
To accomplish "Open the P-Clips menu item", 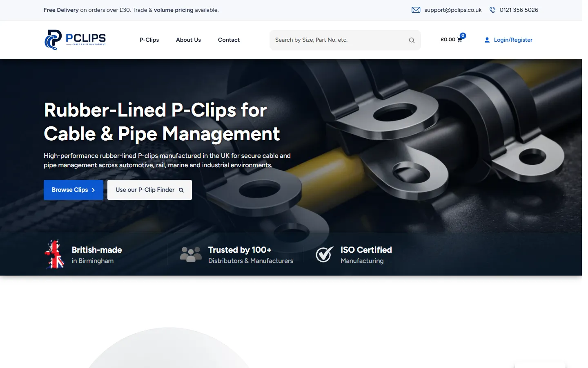I will [149, 40].
